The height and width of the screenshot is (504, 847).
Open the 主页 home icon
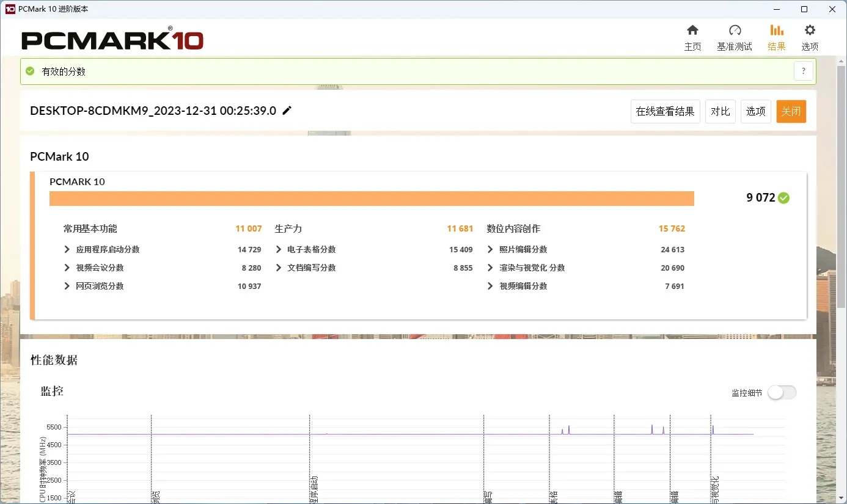692,31
